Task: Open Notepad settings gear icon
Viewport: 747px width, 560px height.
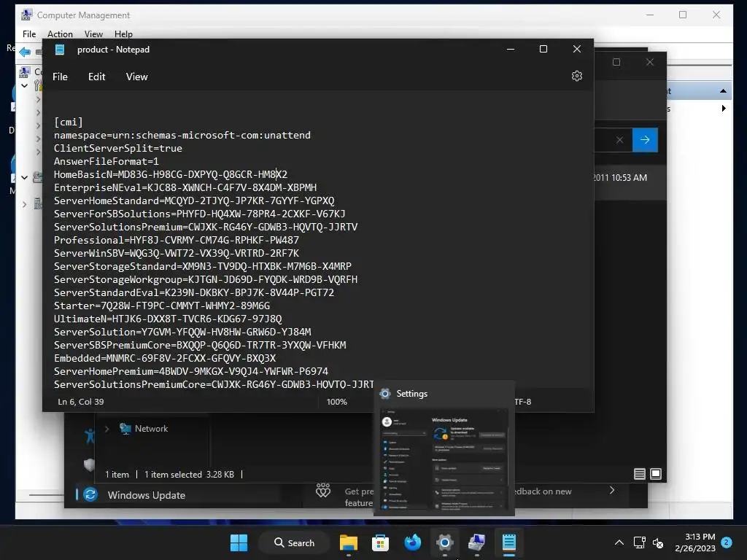Action: (x=576, y=76)
